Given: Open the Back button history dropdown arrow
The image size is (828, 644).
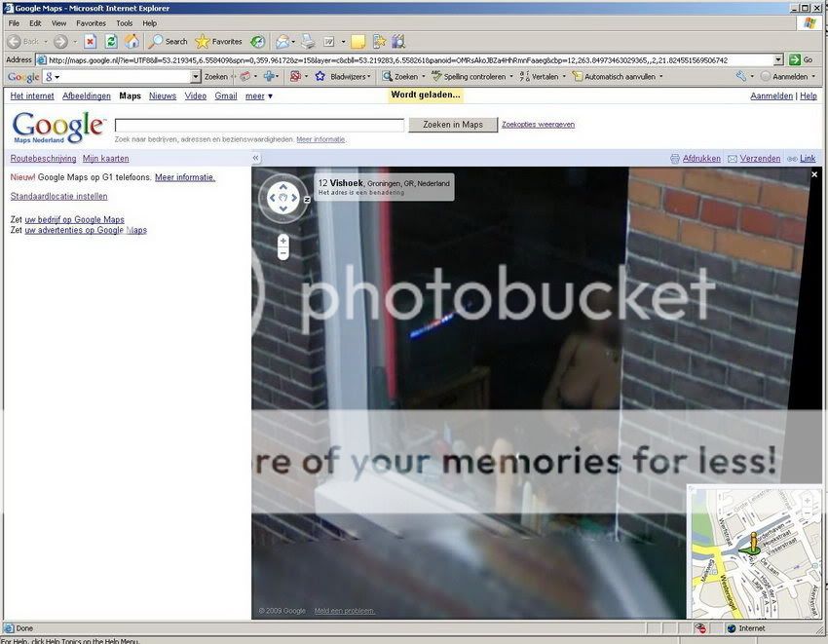Looking at the screenshot, I should [x=46, y=41].
